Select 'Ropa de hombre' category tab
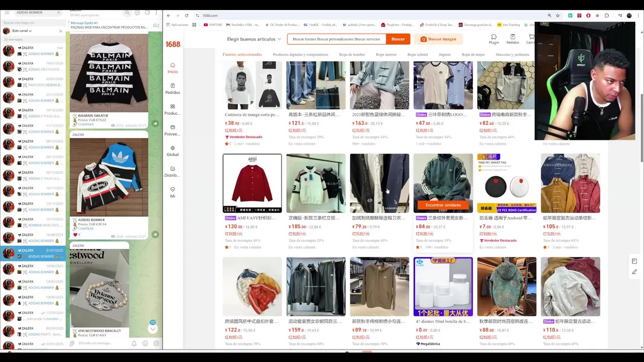The height and width of the screenshot is (362, 644). point(352,54)
